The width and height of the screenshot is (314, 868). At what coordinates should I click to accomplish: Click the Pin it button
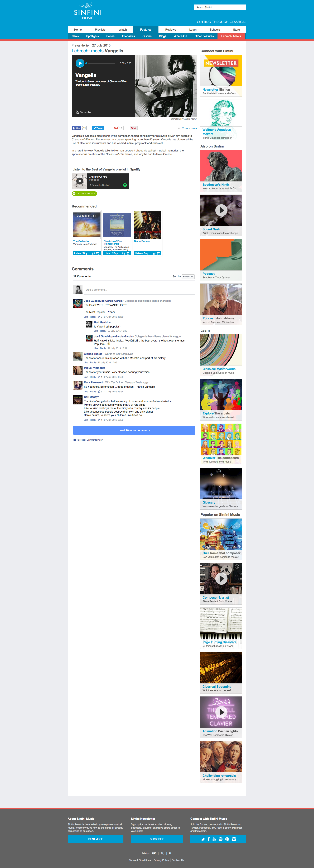click(134, 128)
